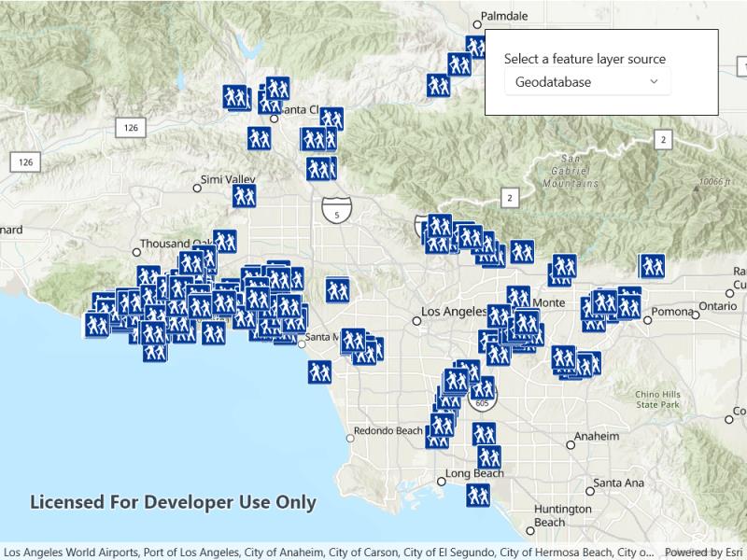Image resolution: width=747 pixels, height=560 pixels.
Task: Select the isolated hiking marker north of Pomona
Action: click(x=652, y=266)
